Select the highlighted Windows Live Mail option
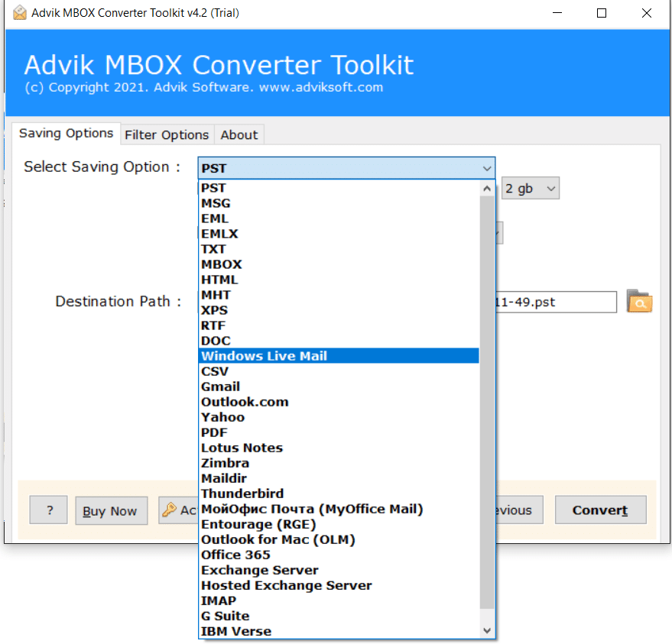 (x=339, y=356)
